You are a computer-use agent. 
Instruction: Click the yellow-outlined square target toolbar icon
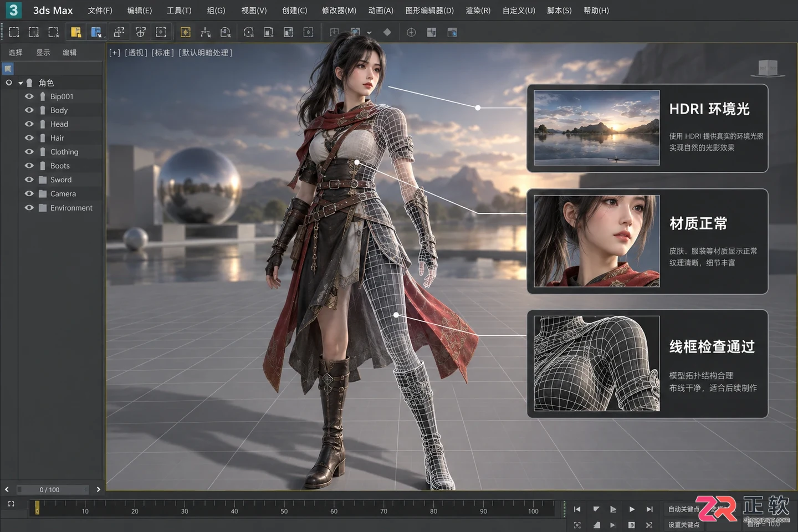click(x=185, y=32)
